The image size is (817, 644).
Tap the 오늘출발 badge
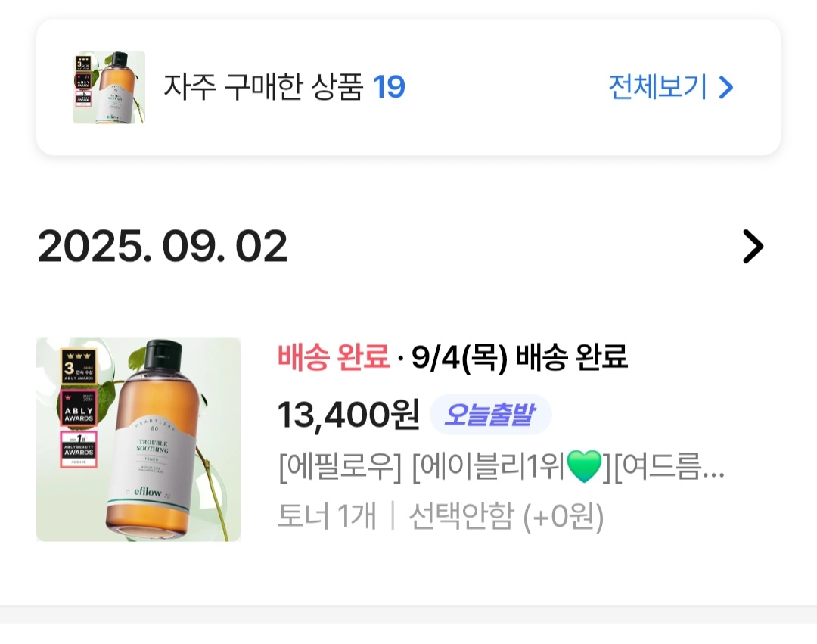(490, 415)
